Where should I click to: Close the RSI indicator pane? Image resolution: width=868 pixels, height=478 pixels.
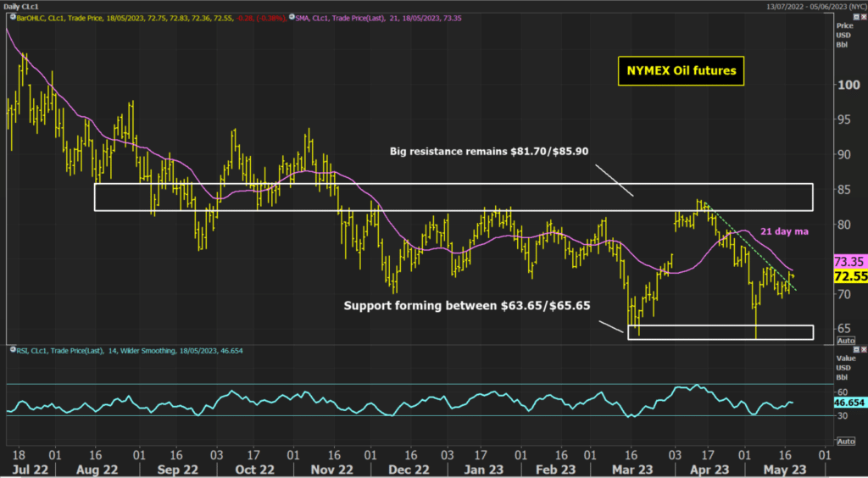(863, 350)
